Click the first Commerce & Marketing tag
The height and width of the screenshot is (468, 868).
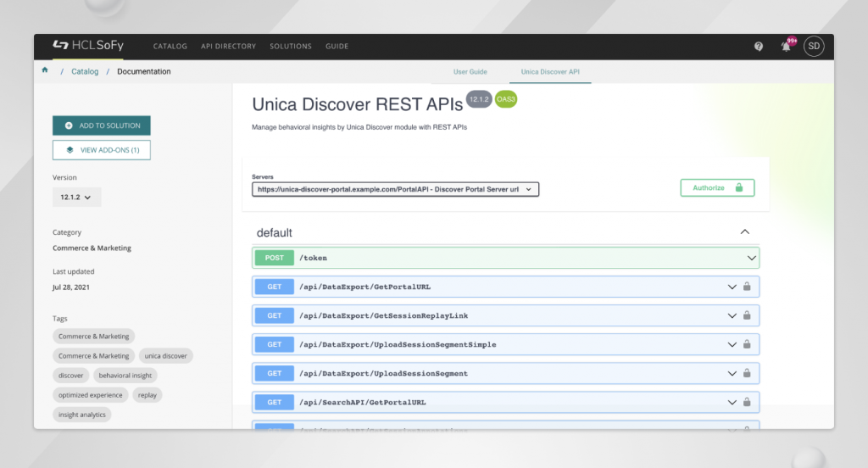(93, 337)
